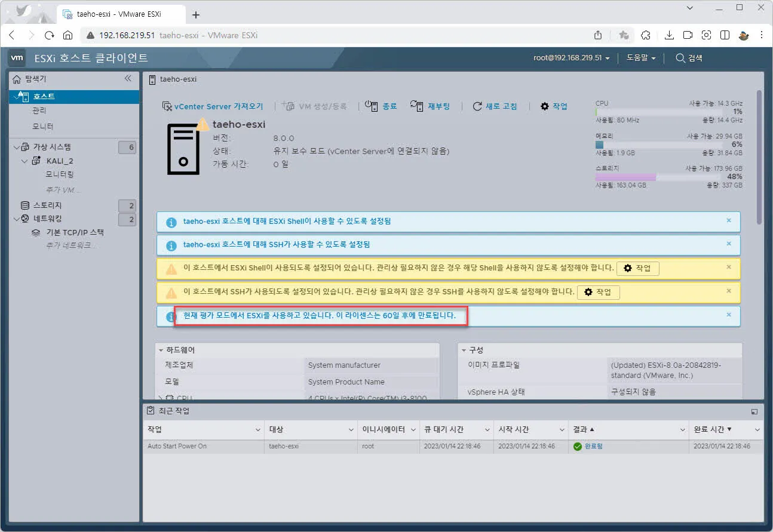Close the evaluation mode license notification
This screenshot has height=532, width=773.
(x=728, y=315)
